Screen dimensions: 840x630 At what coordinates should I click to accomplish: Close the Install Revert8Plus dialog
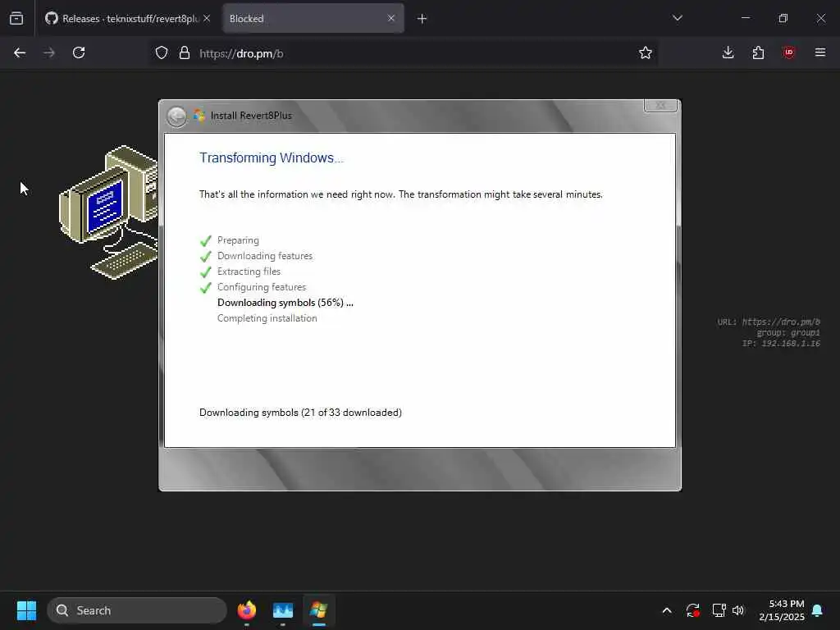[660, 106]
